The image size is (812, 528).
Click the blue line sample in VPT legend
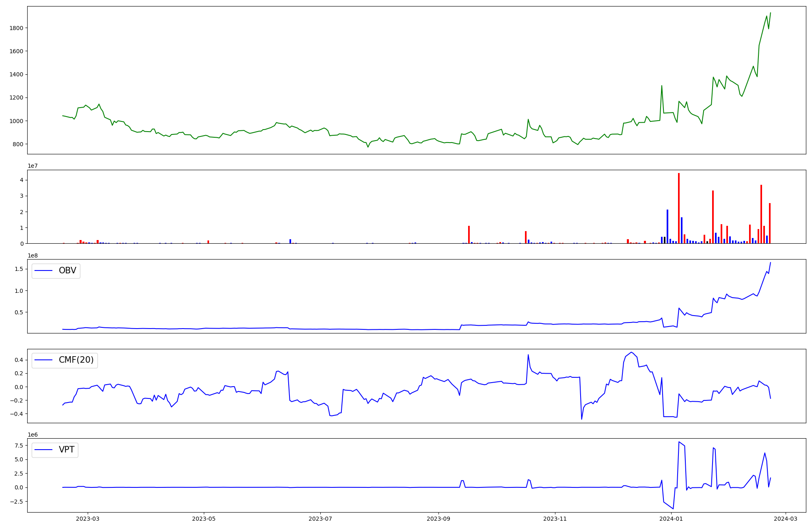(x=44, y=450)
